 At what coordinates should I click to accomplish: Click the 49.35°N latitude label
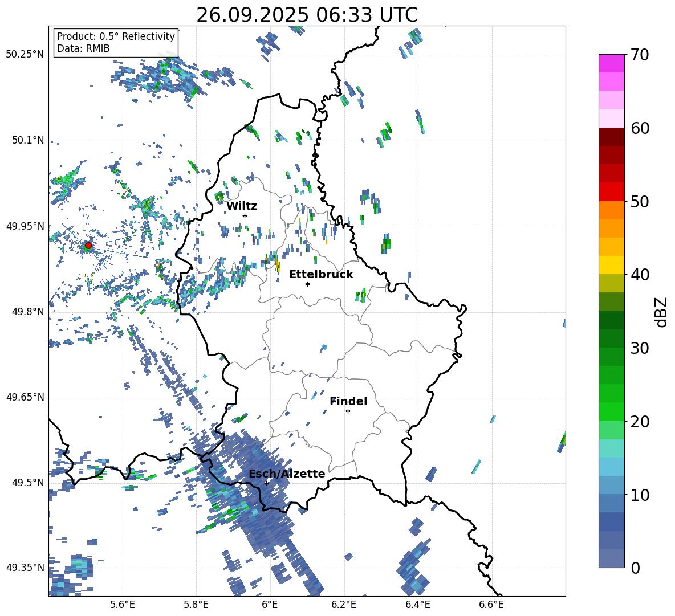pos(25,568)
